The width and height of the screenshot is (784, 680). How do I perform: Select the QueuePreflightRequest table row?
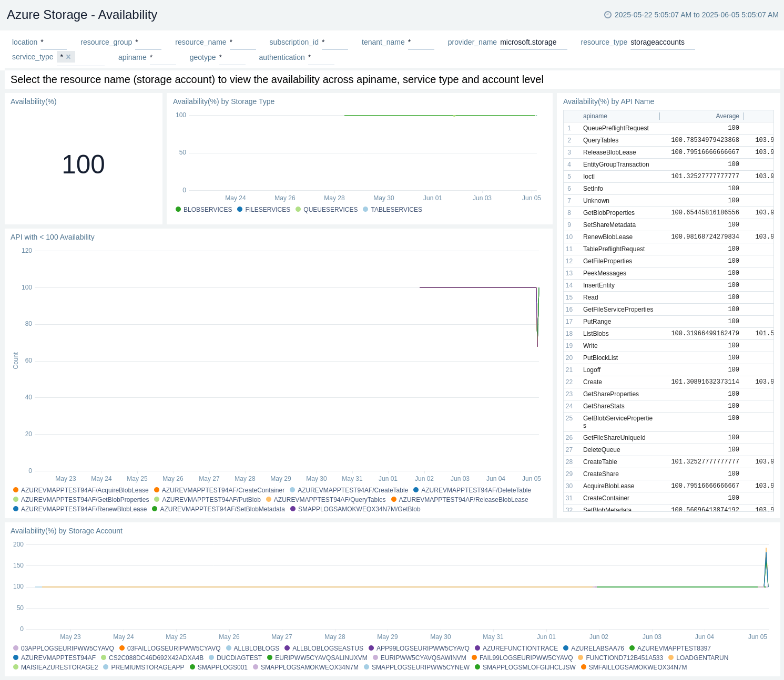click(668, 128)
